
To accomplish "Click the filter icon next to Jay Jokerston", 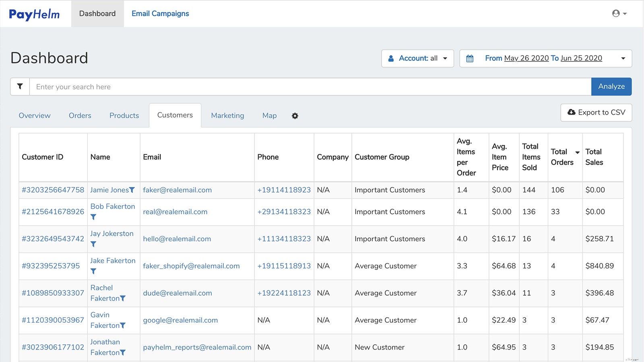I will 94,244.
